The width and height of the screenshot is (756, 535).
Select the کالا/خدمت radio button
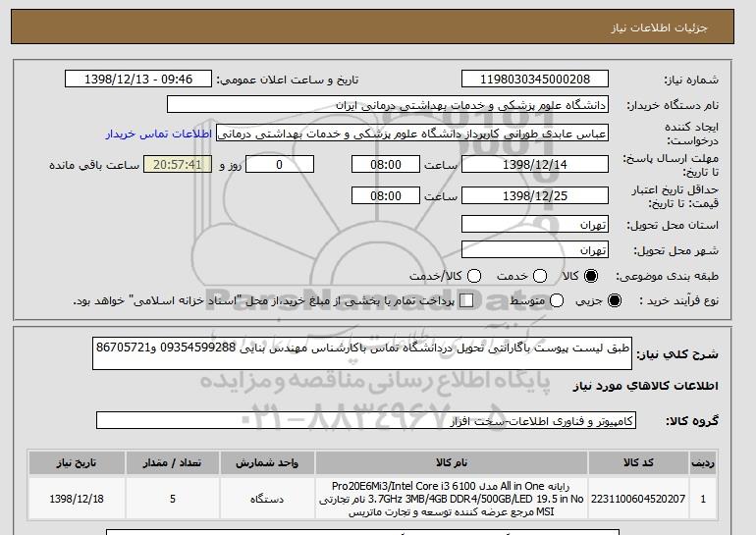click(474, 276)
